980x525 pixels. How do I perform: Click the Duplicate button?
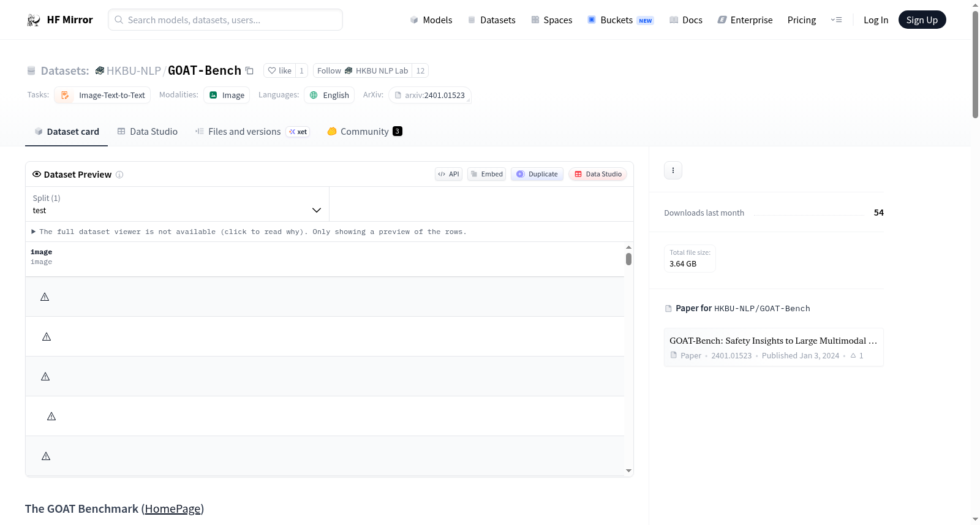click(x=537, y=174)
